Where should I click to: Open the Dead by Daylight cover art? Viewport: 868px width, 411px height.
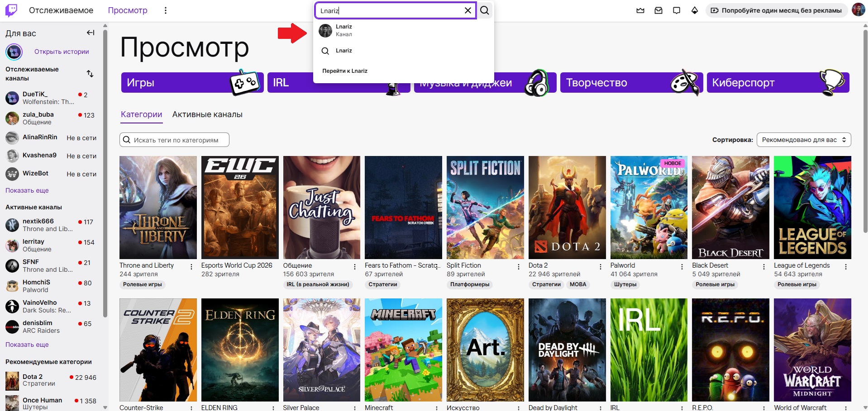pos(567,350)
